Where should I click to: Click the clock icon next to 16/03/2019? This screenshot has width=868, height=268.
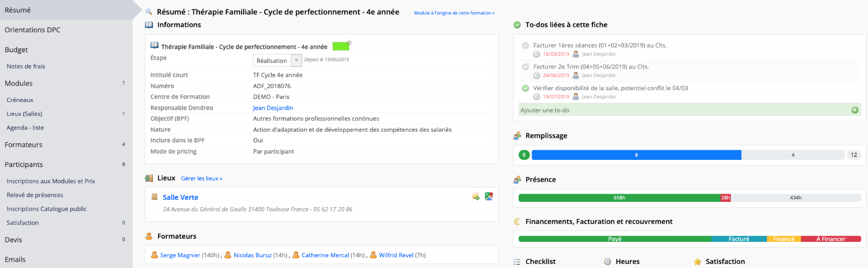[537, 54]
